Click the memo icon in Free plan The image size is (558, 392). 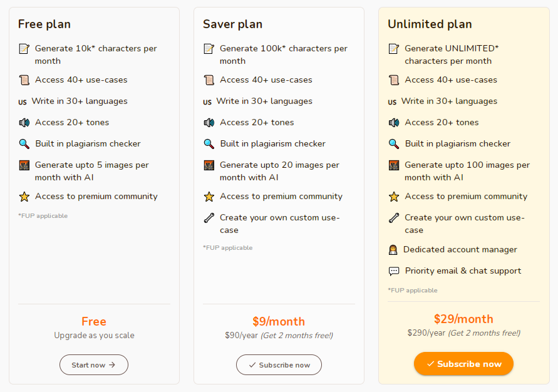pos(24,49)
